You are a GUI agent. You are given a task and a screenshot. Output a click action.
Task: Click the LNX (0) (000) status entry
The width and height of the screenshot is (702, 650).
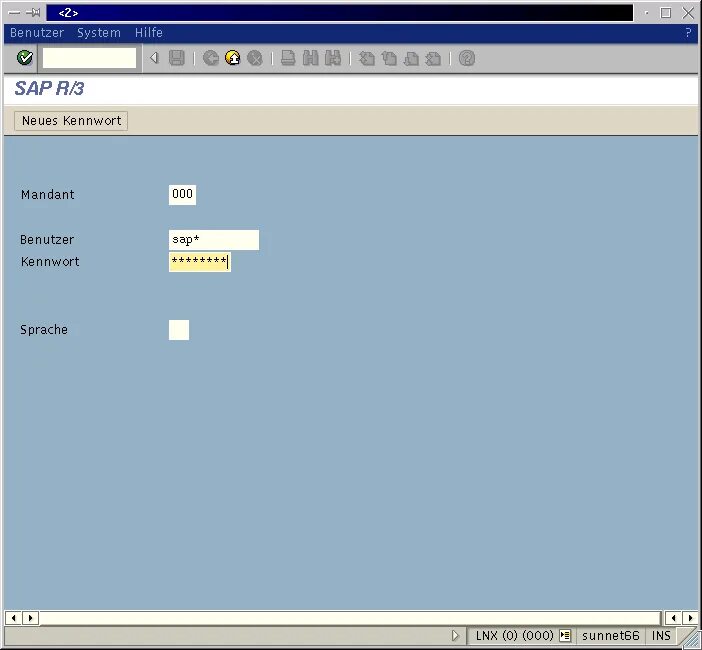click(514, 636)
